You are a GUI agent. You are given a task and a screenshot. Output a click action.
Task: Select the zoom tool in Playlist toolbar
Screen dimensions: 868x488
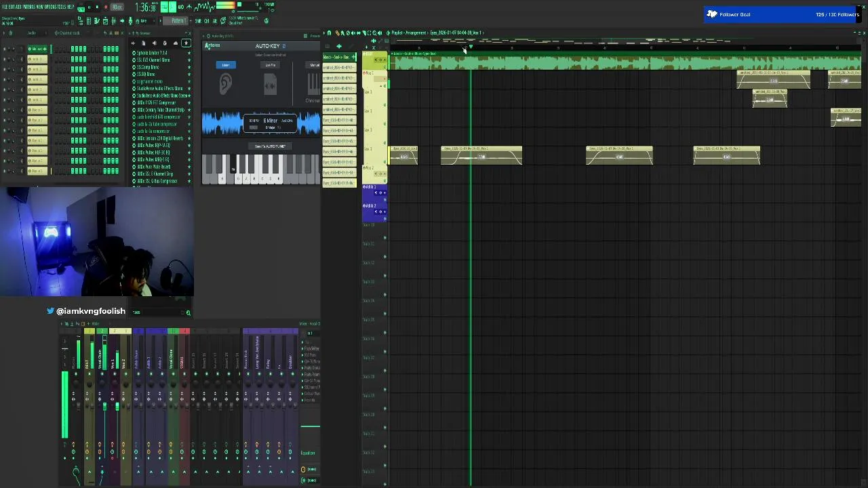374,33
